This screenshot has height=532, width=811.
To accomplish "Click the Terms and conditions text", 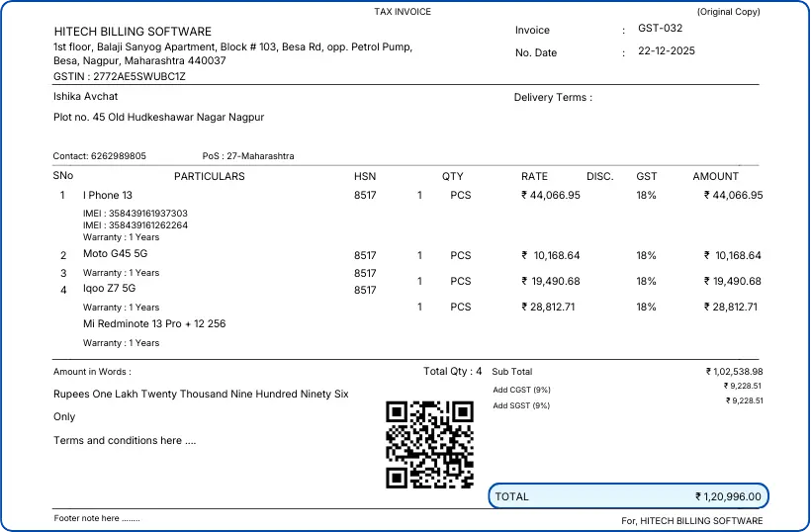I will point(125,441).
